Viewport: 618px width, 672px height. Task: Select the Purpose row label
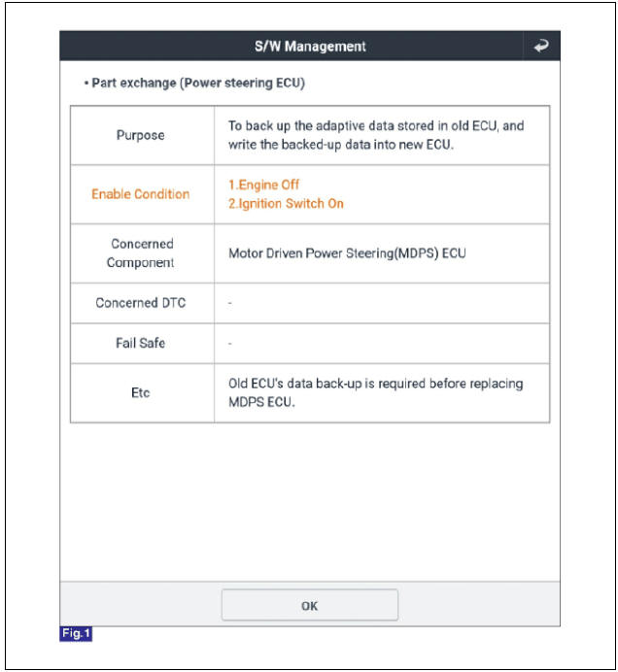[141, 135]
